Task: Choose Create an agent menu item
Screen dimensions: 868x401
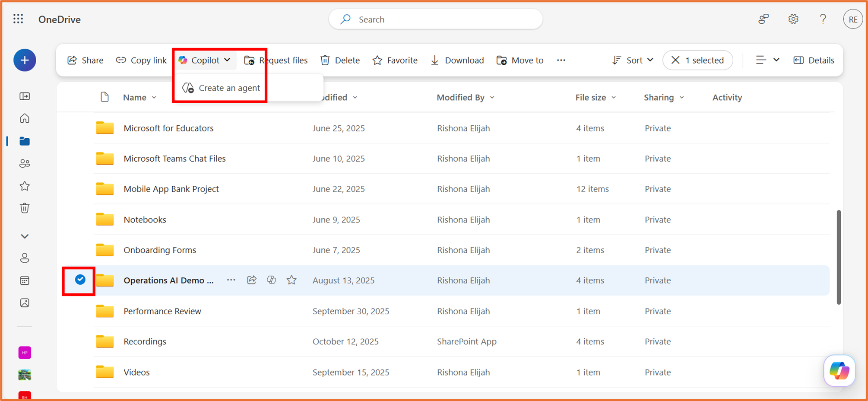Action: (221, 88)
